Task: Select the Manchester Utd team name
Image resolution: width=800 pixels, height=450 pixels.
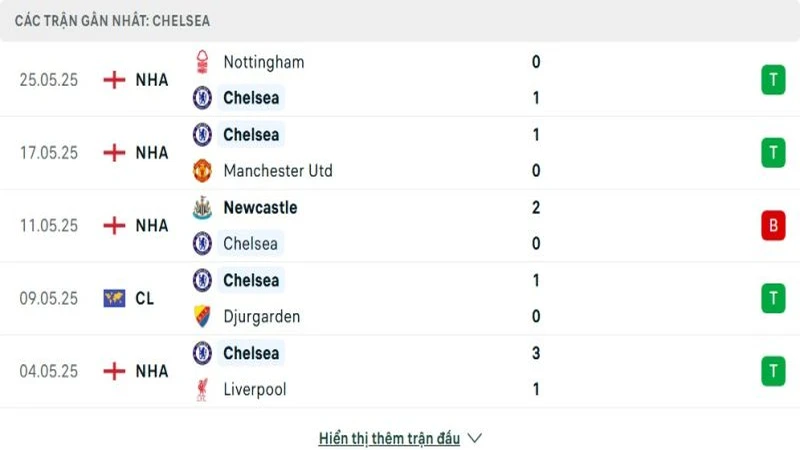Action: point(278,171)
